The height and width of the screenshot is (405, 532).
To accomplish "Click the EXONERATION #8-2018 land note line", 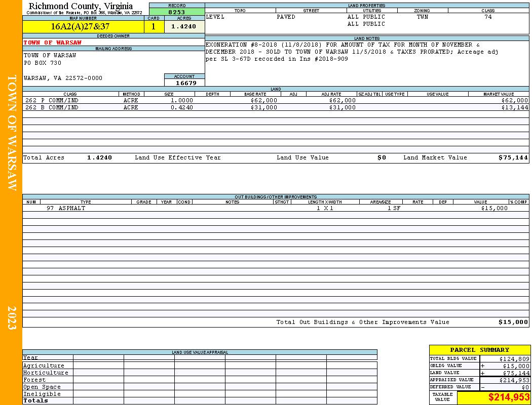I will coord(343,45).
